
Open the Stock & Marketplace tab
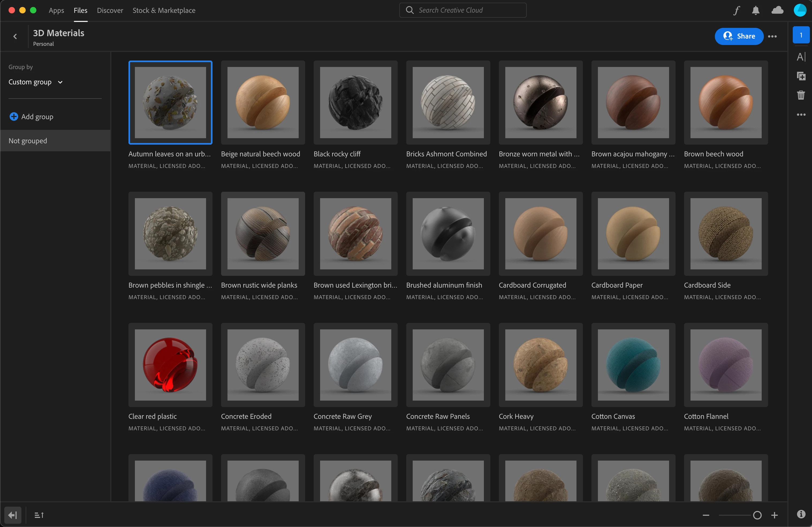[164, 11]
